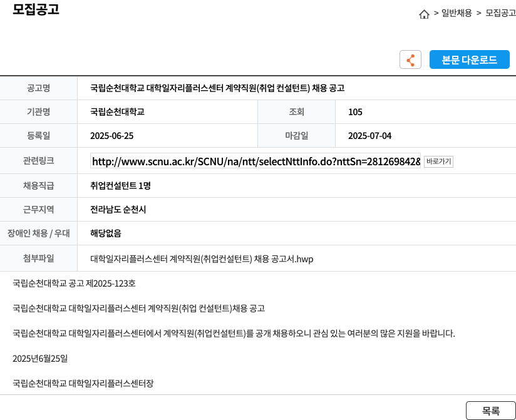516x420 pixels.
Task: Click the 등록일 value 2025-06-25
Action: [112, 136]
